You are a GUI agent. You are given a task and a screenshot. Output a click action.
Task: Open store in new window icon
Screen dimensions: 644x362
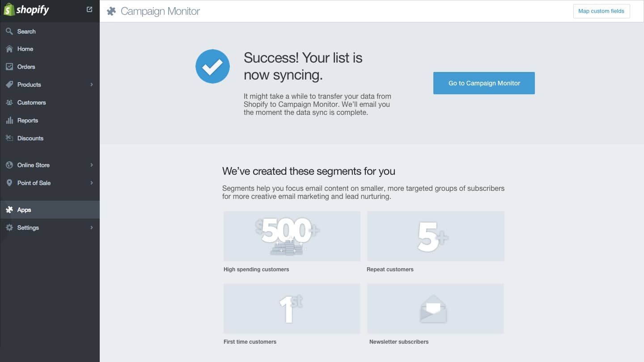89,9
